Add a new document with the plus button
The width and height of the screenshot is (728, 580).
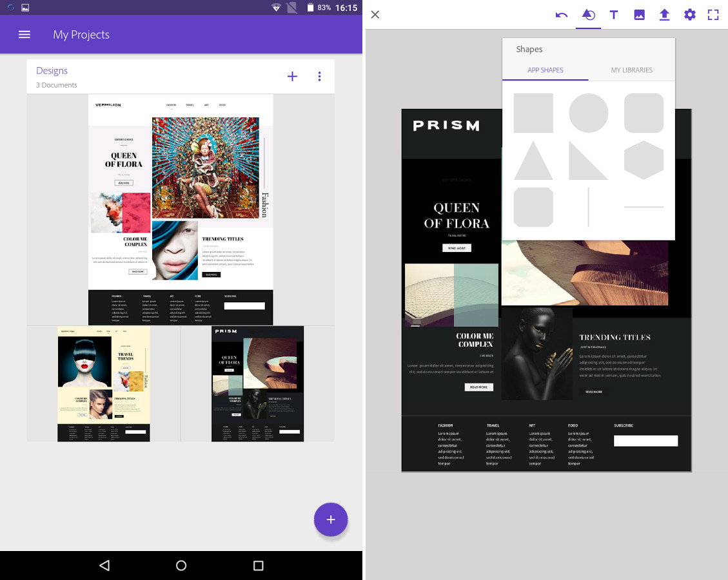[x=292, y=75]
